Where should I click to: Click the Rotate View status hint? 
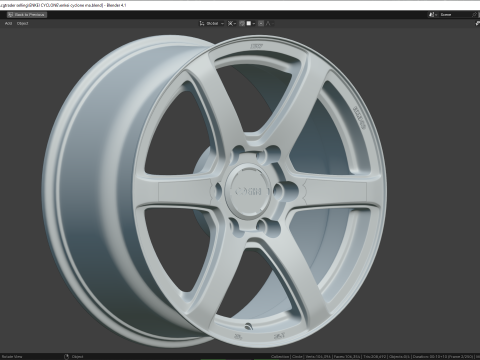click(x=12, y=357)
